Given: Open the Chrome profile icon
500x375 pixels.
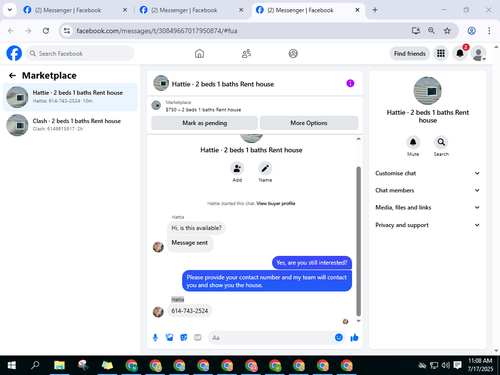Looking at the screenshot, I should [x=471, y=31].
